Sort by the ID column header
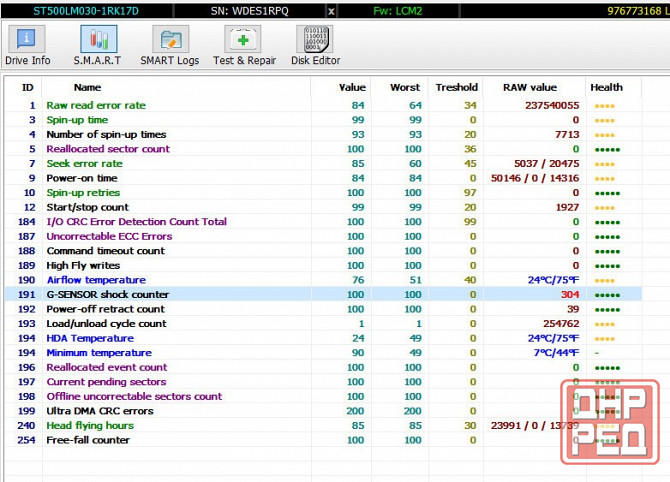This screenshot has width=670, height=482. click(x=27, y=87)
